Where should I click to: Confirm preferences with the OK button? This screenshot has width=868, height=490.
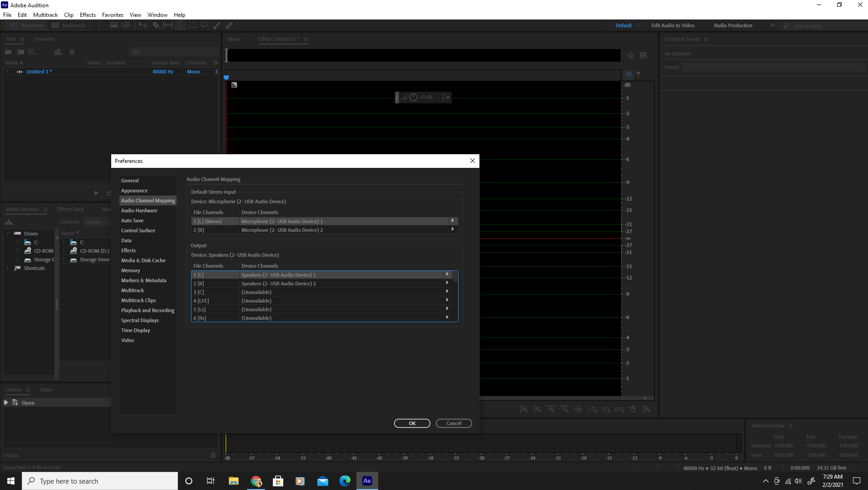(412, 423)
